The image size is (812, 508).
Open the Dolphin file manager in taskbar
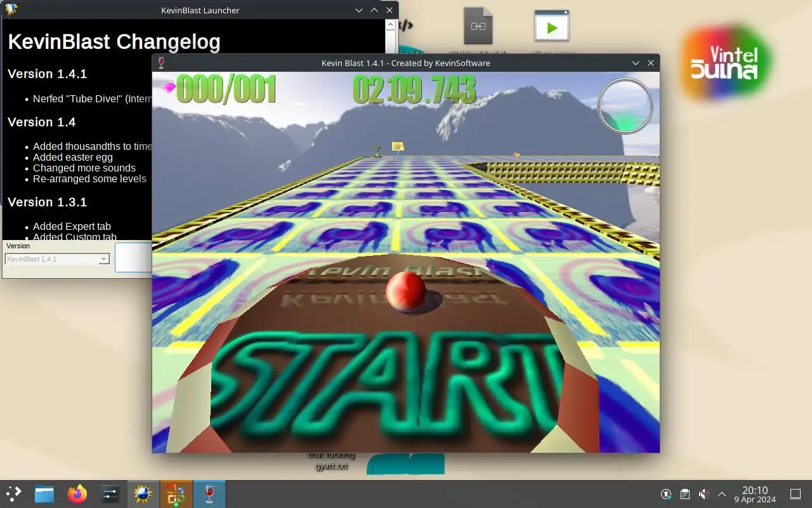pos(44,494)
